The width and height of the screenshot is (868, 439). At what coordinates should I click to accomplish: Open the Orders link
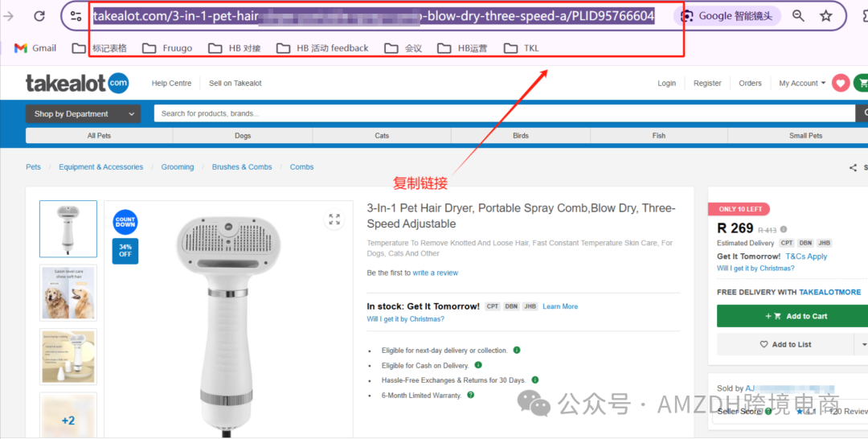(750, 83)
